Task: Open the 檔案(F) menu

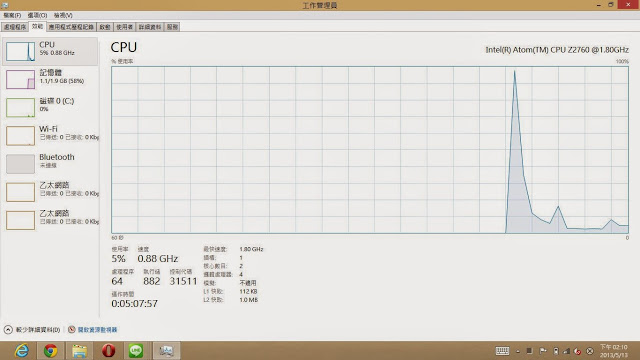Action: (x=12, y=15)
